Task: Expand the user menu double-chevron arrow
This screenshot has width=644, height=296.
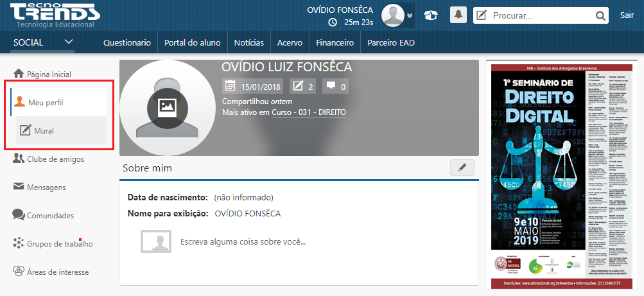Action: pyautogui.click(x=410, y=15)
